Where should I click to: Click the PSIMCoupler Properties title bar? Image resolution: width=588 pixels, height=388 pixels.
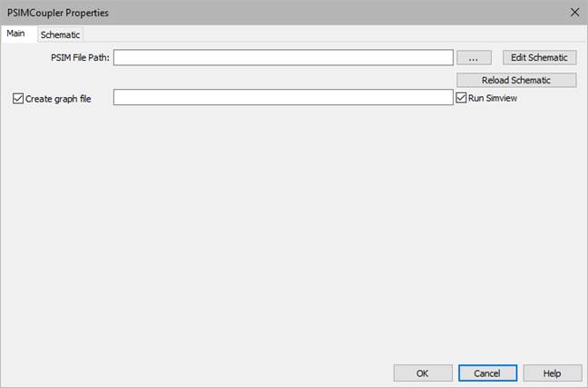tap(272, 12)
